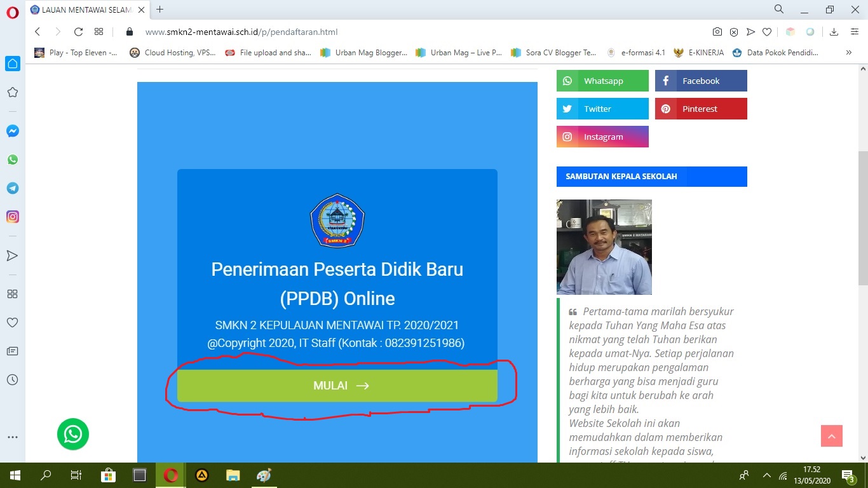Share page via Facebook button
Screen dimensions: 868x488
point(701,81)
